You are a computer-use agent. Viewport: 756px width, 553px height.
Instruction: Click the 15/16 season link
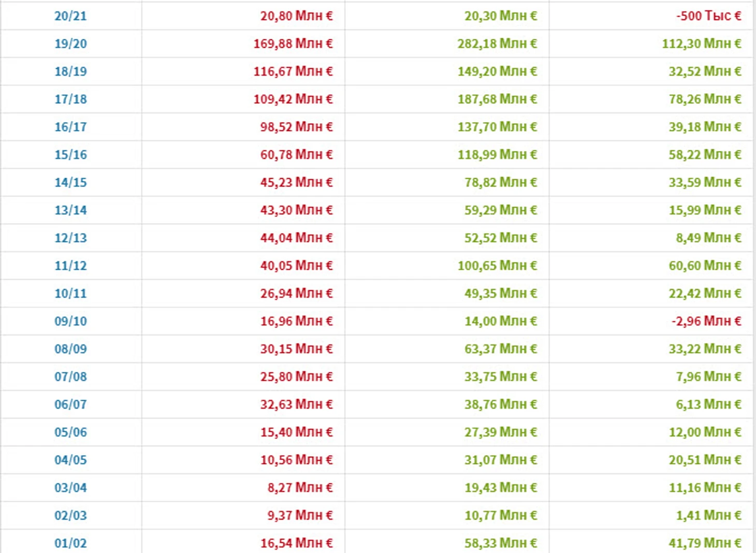pos(70,155)
